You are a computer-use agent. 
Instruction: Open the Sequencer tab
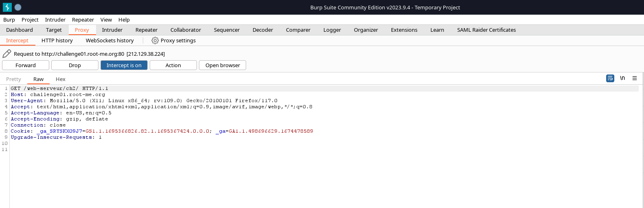pyautogui.click(x=227, y=30)
